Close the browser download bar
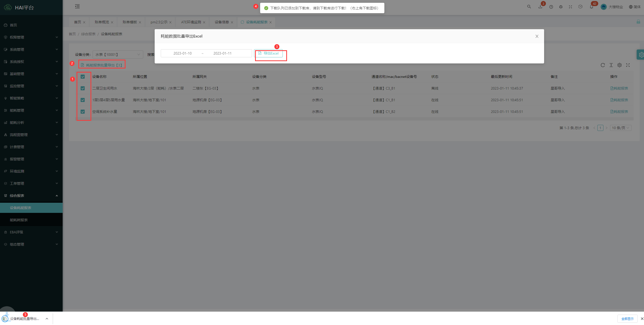Viewport: 644px width, 325px height. pos(642,319)
